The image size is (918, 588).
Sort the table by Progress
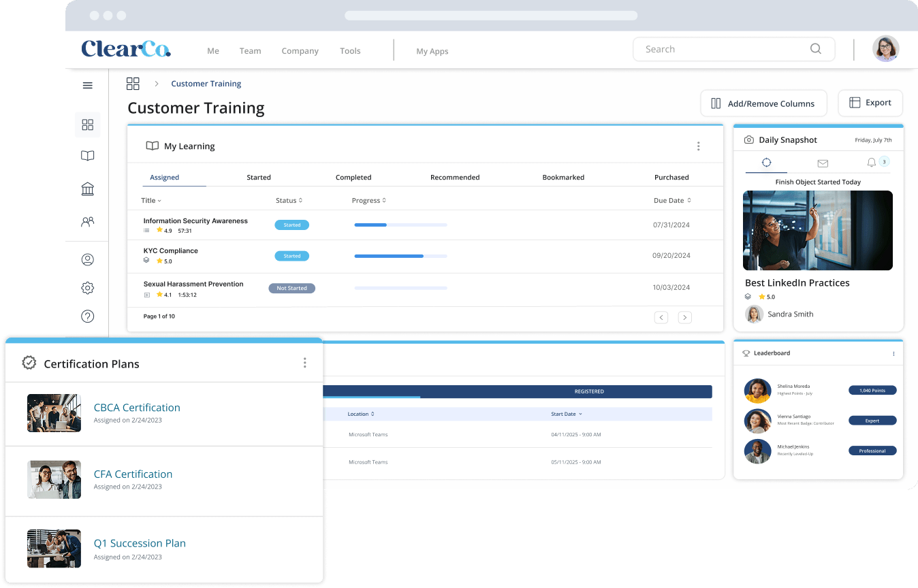pos(369,201)
